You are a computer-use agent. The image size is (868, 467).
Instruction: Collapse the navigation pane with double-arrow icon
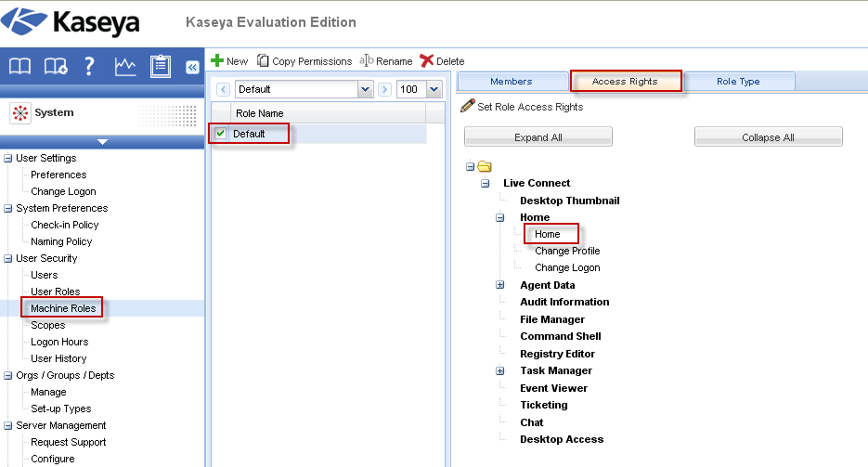click(192, 67)
